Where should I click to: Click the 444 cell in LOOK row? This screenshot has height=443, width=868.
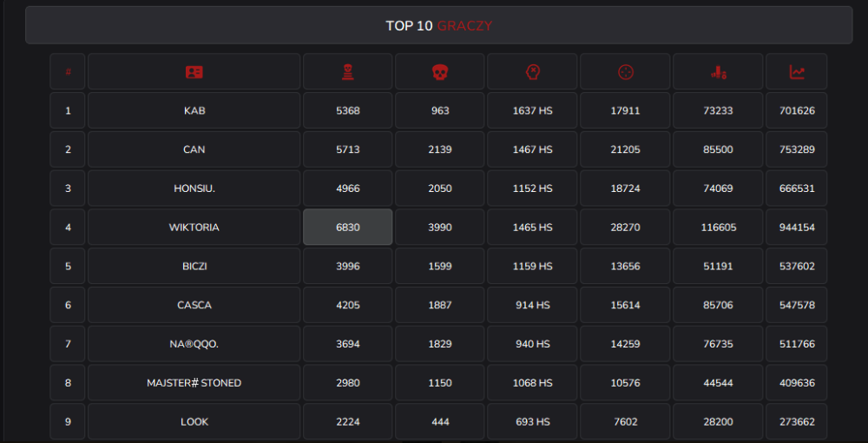point(440,421)
